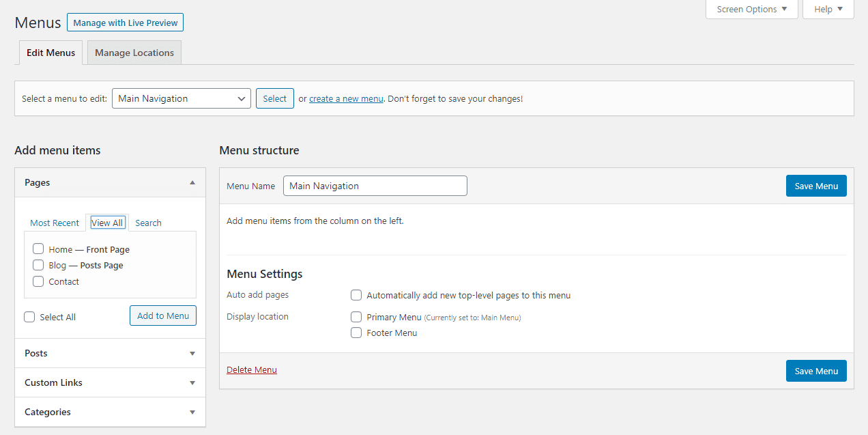Expand the Posts panel

[192, 353]
